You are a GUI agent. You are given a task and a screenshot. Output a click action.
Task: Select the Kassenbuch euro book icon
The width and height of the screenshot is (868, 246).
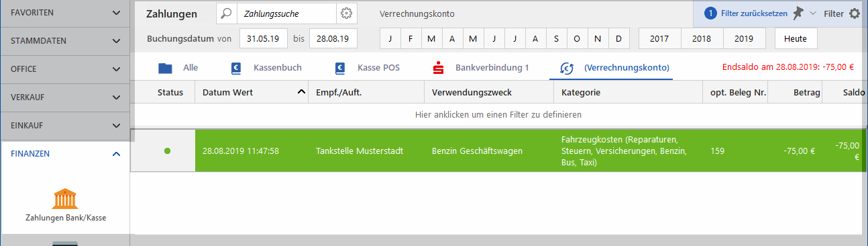[x=235, y=68]
